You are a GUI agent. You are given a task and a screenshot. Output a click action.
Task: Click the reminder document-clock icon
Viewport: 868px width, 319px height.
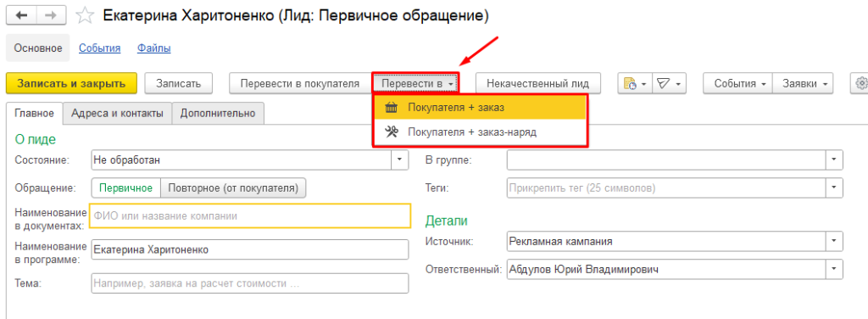pos(630,84)
